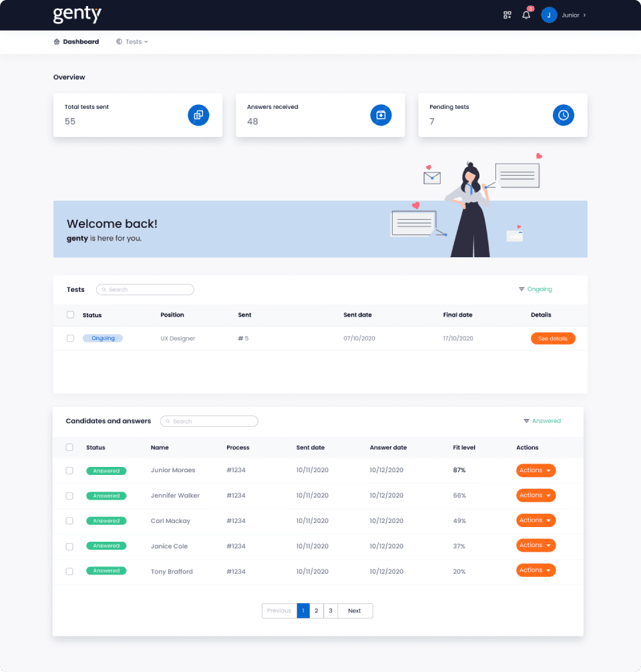The image size is (641, 672).
Task: Check the Carl Mackay row checkbox
Action: [x=69, y=521]
